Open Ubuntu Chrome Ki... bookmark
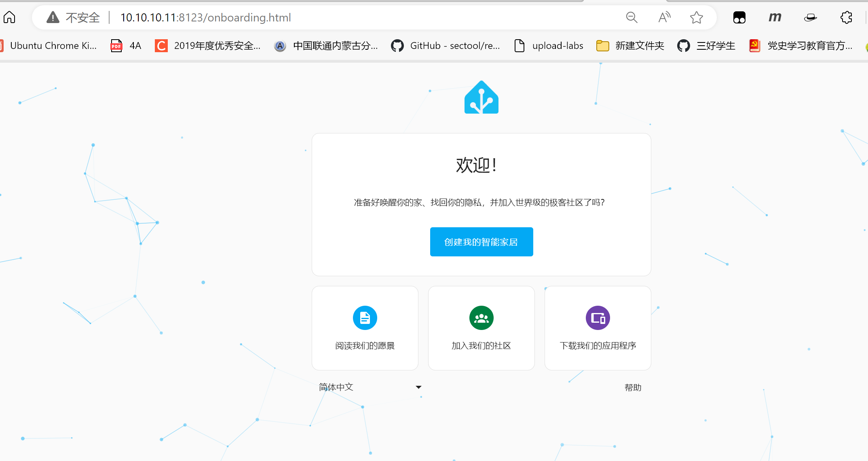This screenshot has width=868, height=461. click(49, 46)
